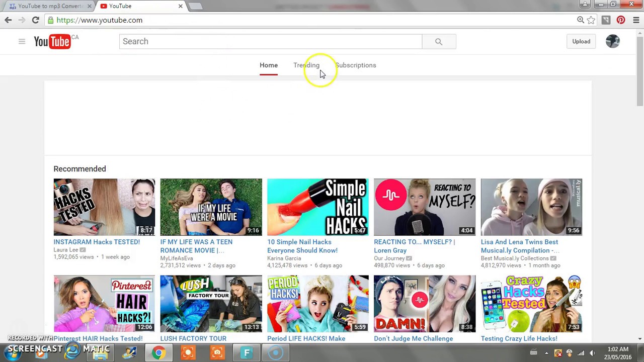Open the Trending tab
The width and height of the screenshot is (644, 362).
coord(306,65)
